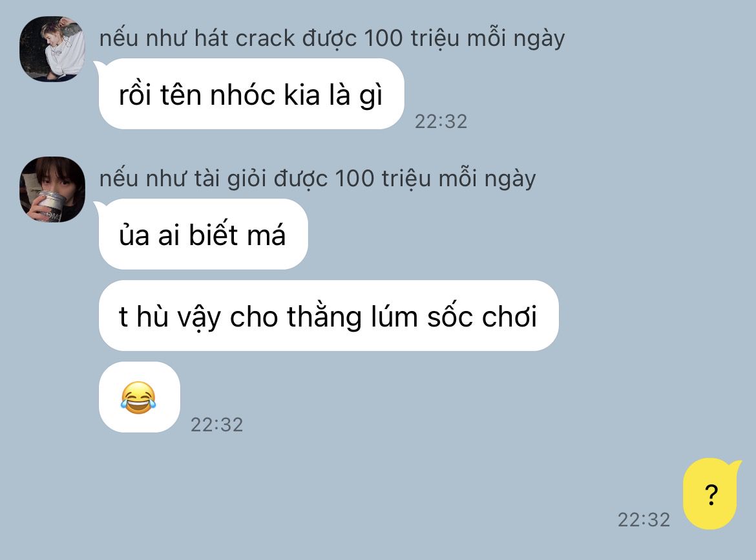Open the white-hoodie sender's profile avatar
This screenshot has width=756, height=560.
tap(52, 48)
